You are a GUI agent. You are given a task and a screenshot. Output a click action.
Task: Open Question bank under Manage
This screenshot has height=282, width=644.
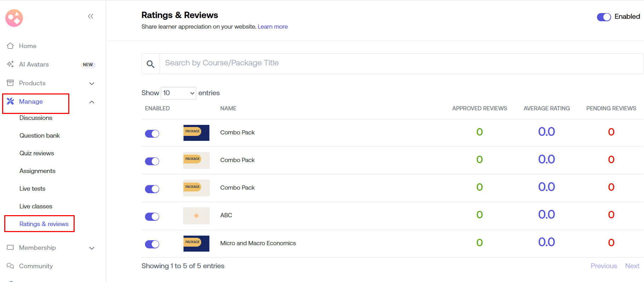point(40,136)
